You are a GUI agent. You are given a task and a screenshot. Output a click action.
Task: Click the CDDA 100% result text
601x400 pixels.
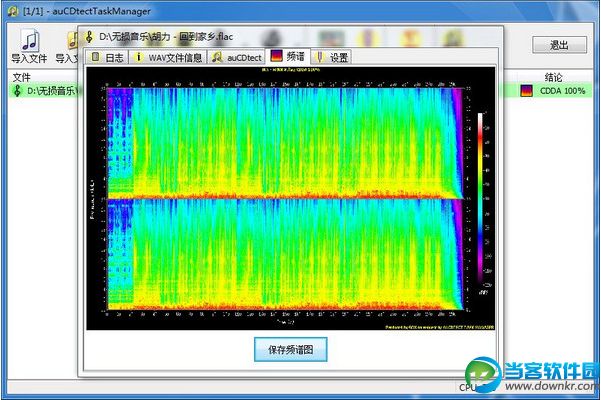tap(563, 91)
